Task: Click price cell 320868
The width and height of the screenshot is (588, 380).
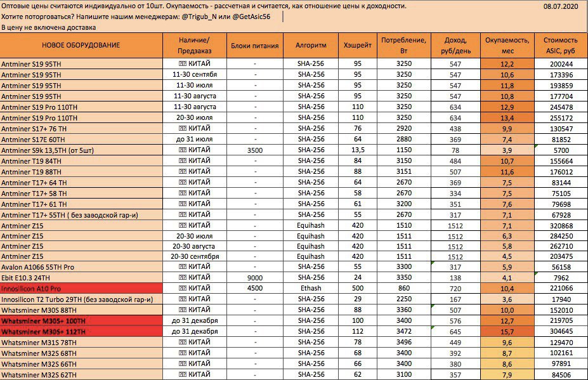Action: click(561, 226)
